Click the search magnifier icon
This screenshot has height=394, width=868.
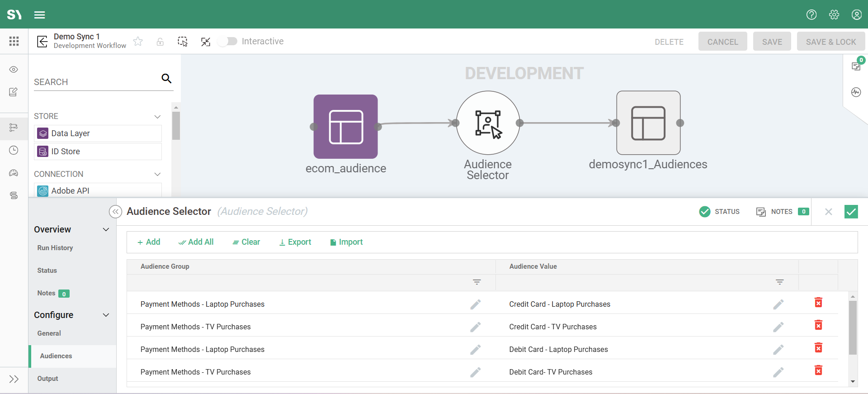pyautogui.click(x=166, y=79)
